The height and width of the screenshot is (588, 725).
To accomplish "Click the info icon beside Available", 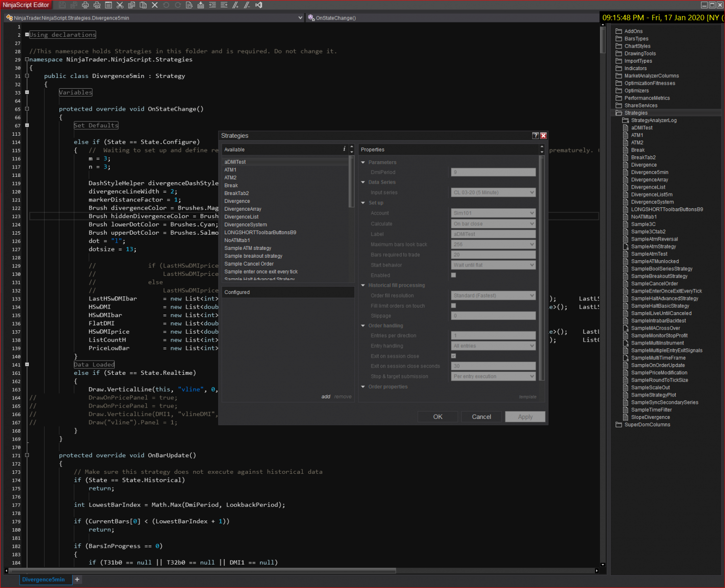I will [x=344, y=149].
